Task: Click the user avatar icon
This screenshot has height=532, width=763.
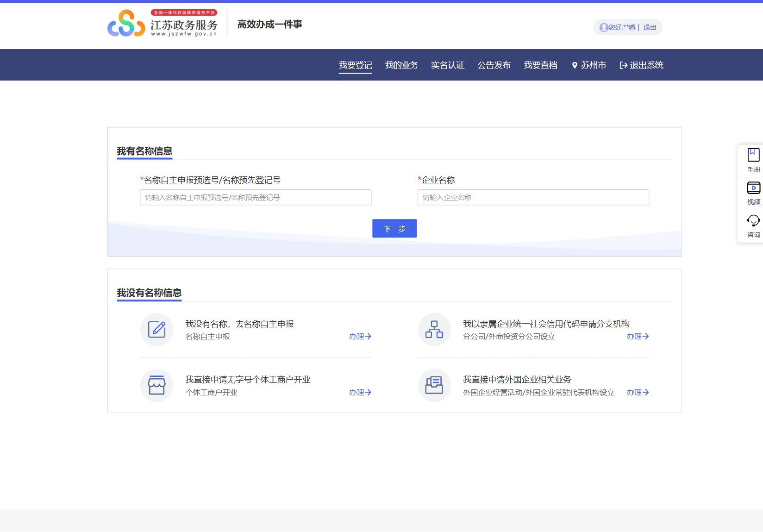Action: tap(604, 27)
